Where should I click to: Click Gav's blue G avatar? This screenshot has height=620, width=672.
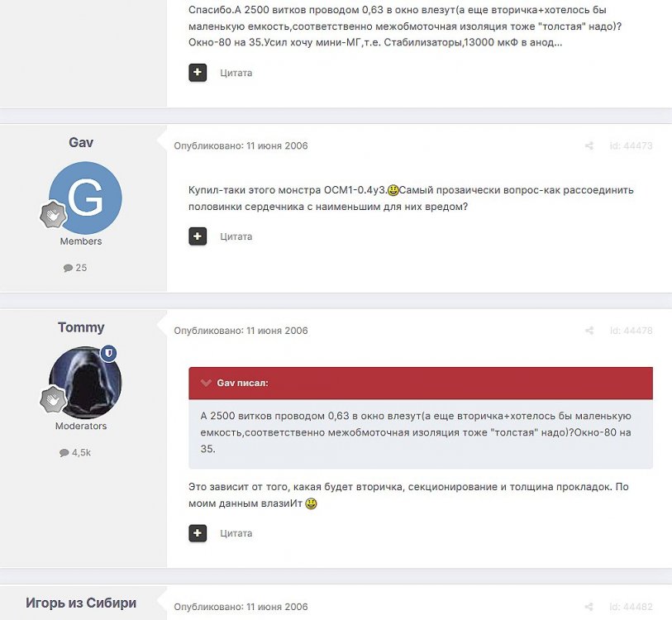click(x=85, y=198)
